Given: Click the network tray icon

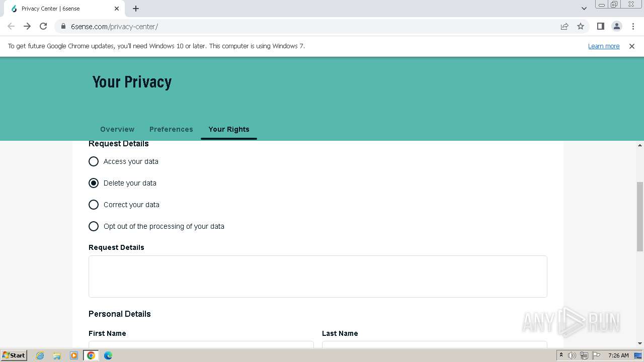Looking at the screenshot, I should coord(584,355).
